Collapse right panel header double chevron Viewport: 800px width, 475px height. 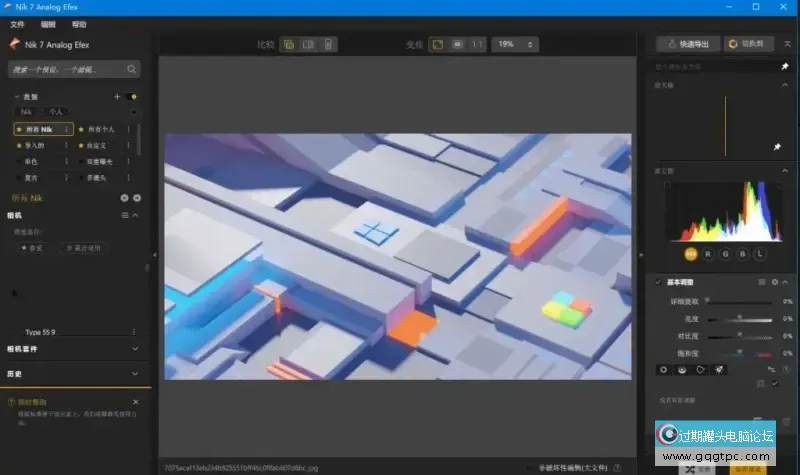tap(787, 44)
